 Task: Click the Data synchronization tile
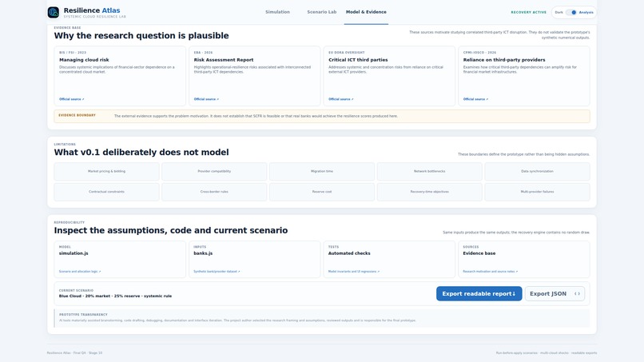pyautogui.click(x=537, y=171)
